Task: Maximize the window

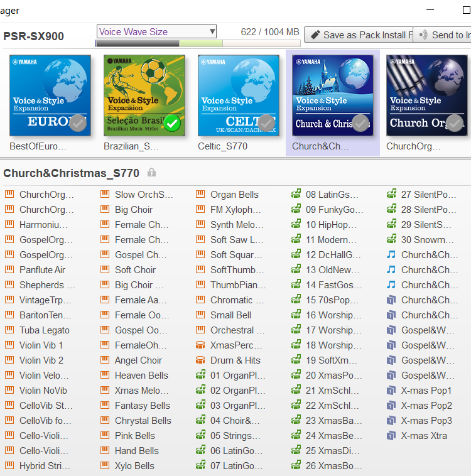Action: pyautogui.click(x=466, y=10)
